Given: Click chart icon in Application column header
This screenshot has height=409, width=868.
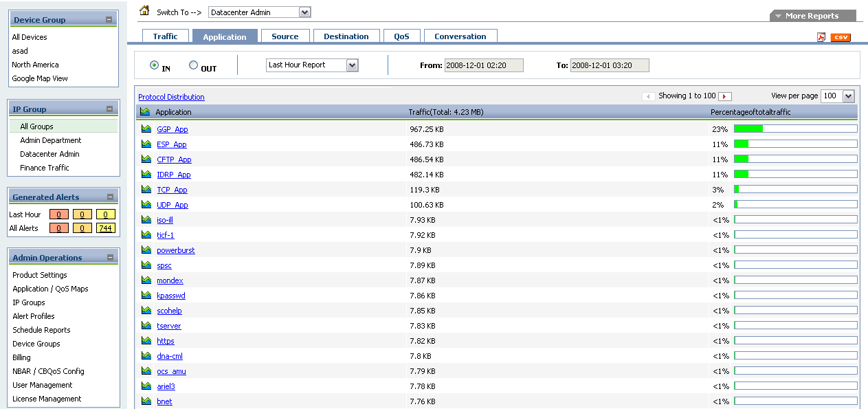Looking at the screenshot, I should point(145,112).
